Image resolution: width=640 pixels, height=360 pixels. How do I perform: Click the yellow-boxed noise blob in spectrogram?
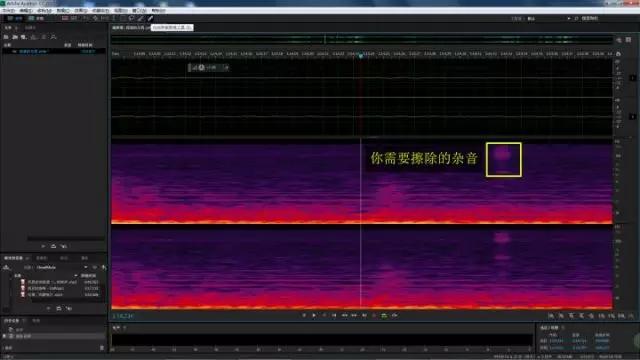tap(503, 160)
